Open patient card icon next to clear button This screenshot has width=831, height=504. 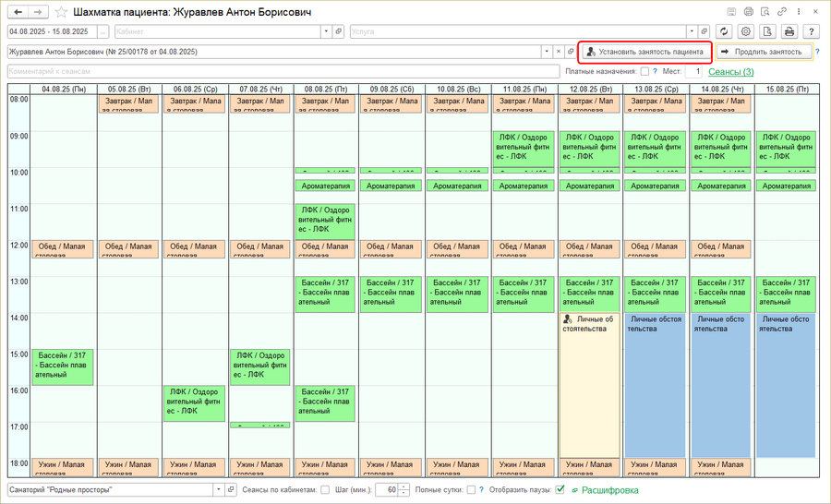571,52
